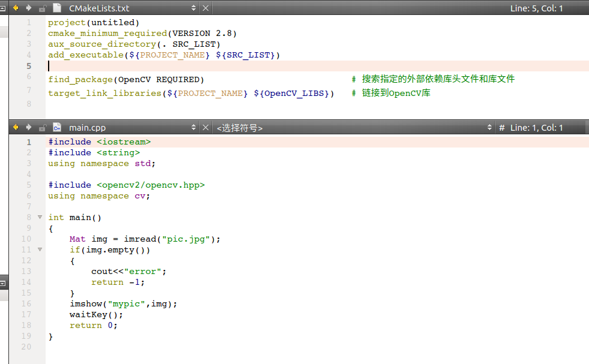
Task: Click the CMakeLists.txt document file icon
Action: point(57,8)
